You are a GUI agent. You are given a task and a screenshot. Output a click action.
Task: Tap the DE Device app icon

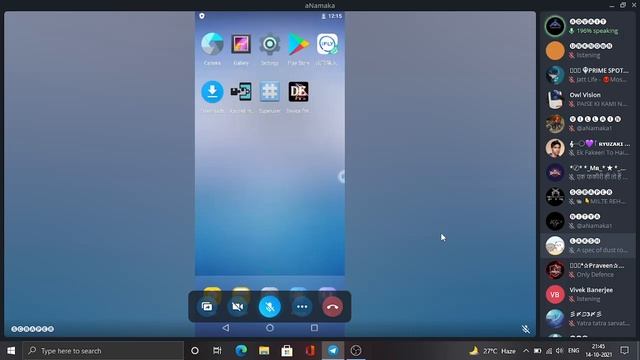298,91
